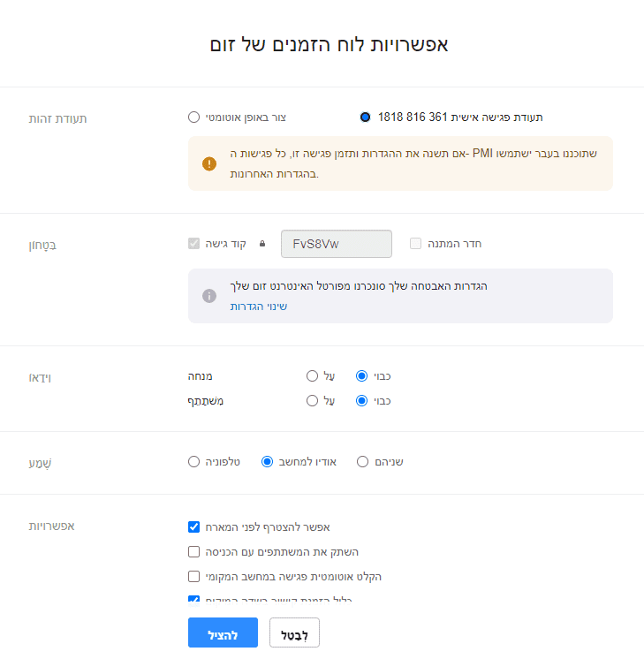Select personal meeting ID 361 816 1818 radio
The width and height of the screenshot is (644, 659).
[x=366, y=117]
